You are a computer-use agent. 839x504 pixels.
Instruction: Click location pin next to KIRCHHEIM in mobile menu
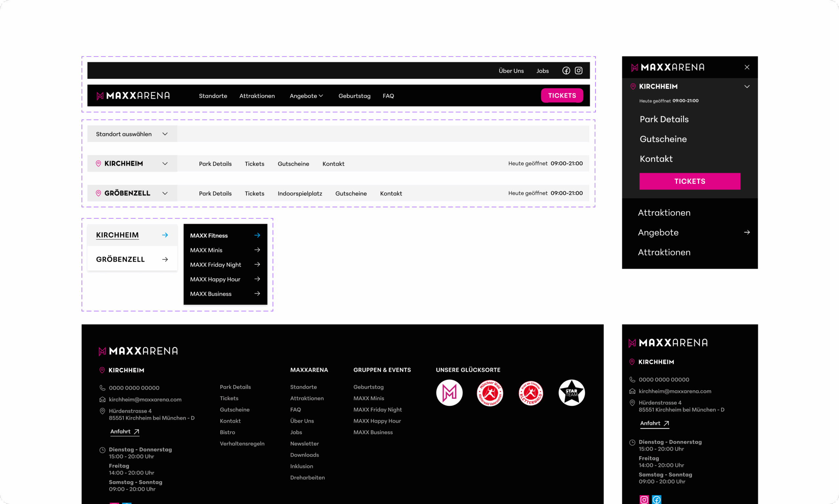coord(633,86)
